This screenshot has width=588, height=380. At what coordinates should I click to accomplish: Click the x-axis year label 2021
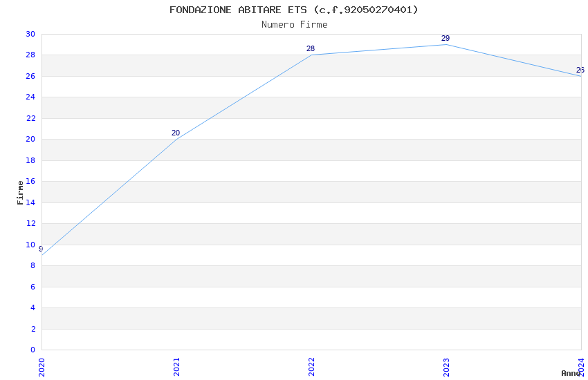pyautogui.click(x=176, y=368)
